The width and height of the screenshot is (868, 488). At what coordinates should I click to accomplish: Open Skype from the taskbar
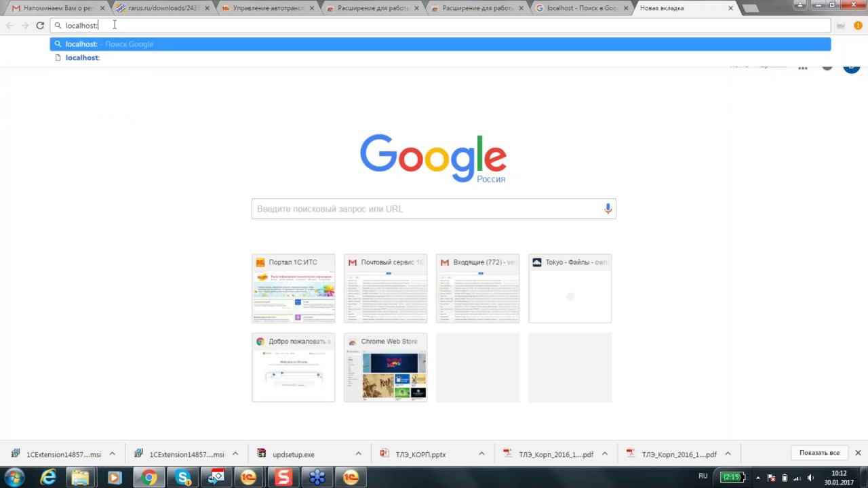coord(183,477)
